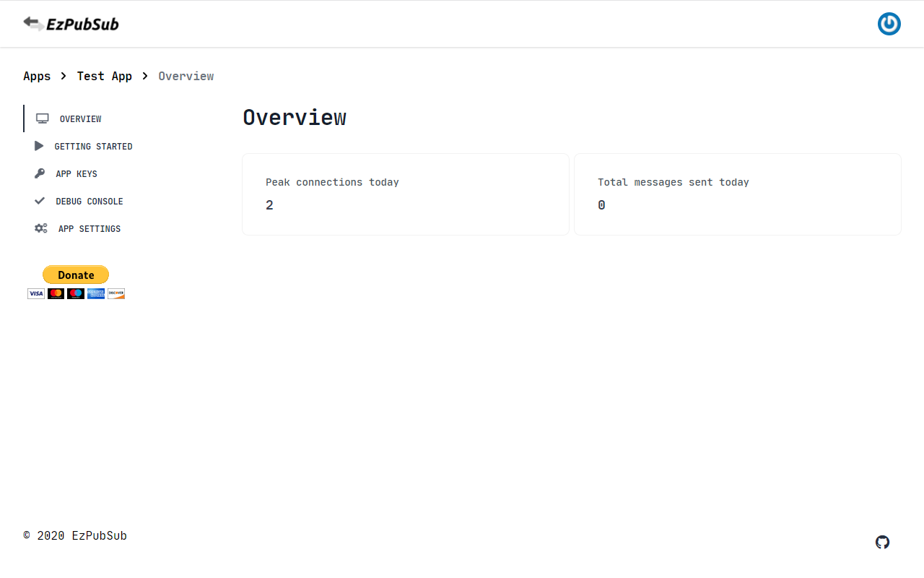Click the EzPubSub logo
The image size is (924, 578).
point(71,24)
